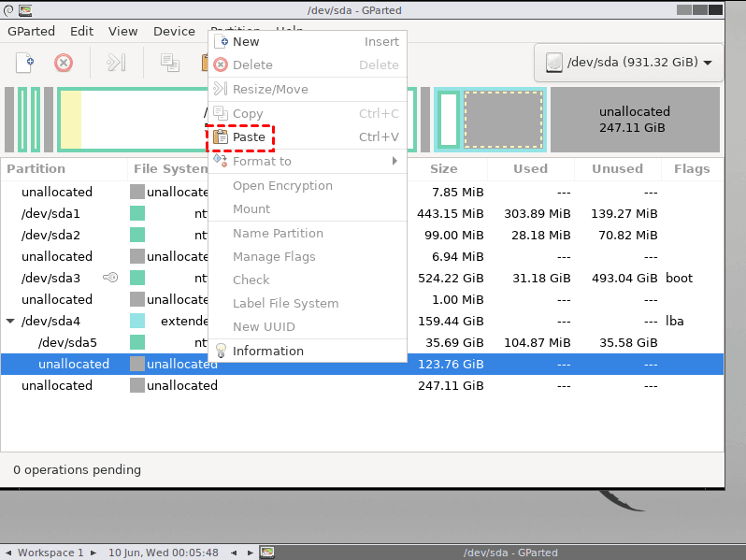Click the New partition toolbar icon
The image size is (746, 560).
tap(25, 63)
